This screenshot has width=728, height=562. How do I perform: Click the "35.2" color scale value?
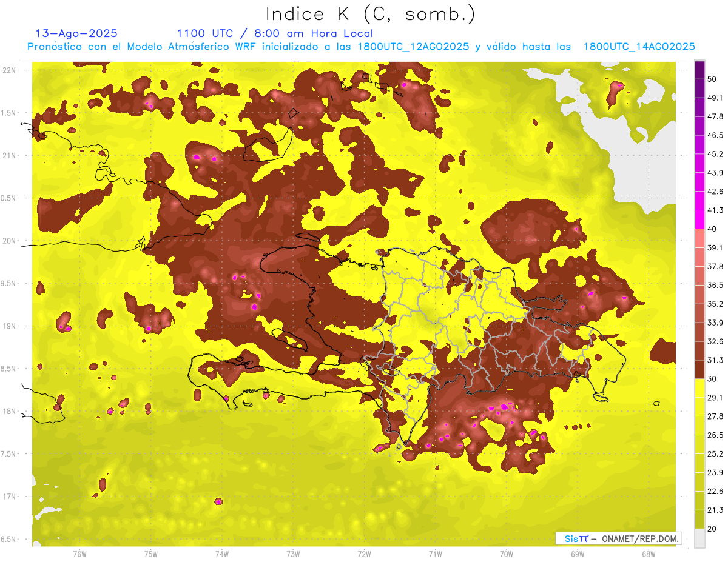pyautogui.click(x=715, y=304)
